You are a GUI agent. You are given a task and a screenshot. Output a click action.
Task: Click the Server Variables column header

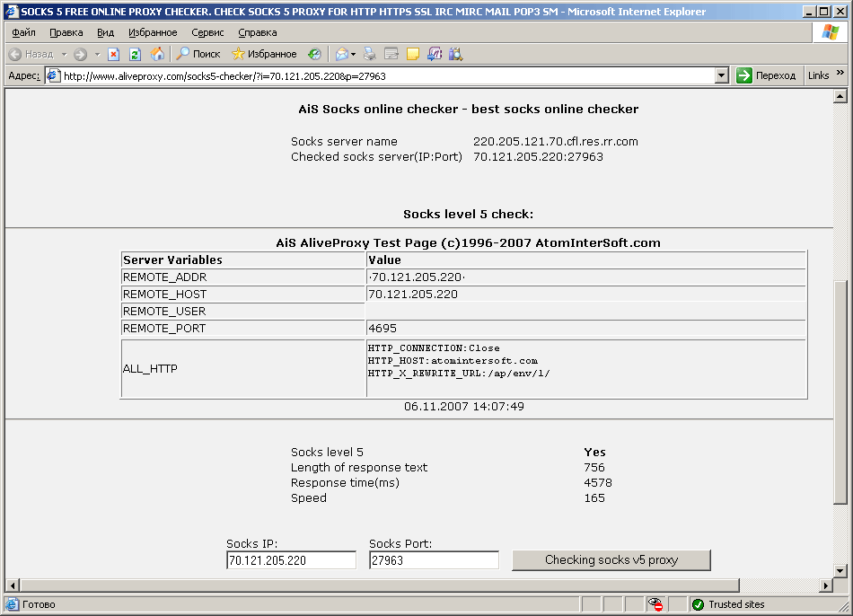(x=242, y=260)
